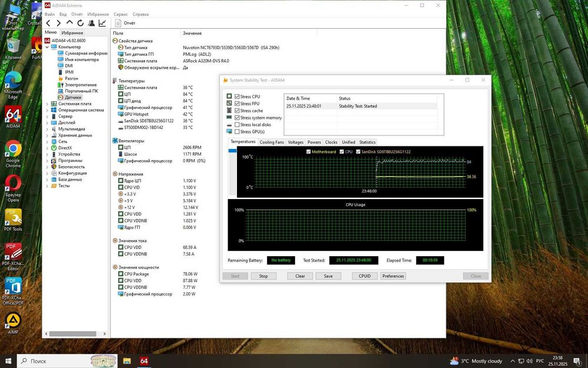Click the Поиск taskbar search field

point(68,361)
